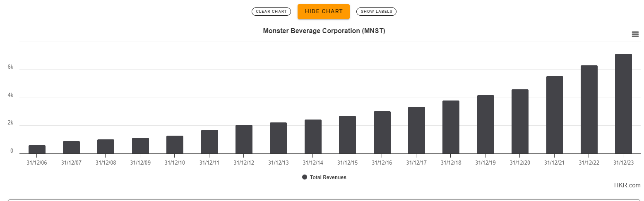Select the revenue bar for 31/12/20
The height and width of the screenshot is (201, 644).
tap(520, 122)
